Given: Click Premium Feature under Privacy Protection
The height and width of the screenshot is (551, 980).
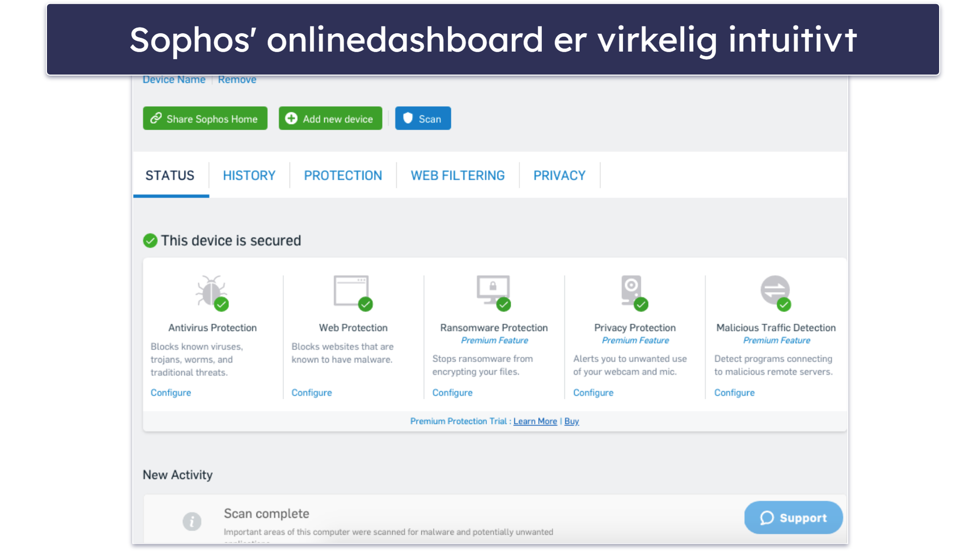Looking at the screenshot, I should point(635,341).
